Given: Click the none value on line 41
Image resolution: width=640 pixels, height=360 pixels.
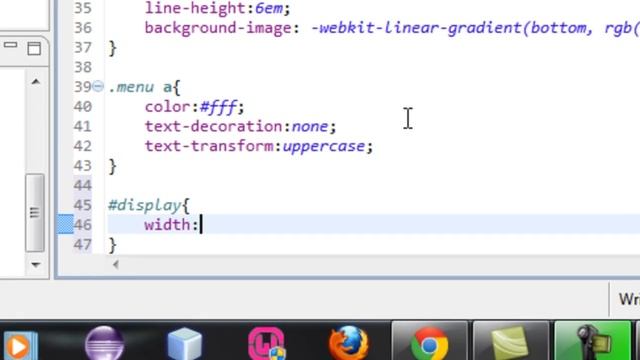Looking at the screenshot, I should (310, 127).
